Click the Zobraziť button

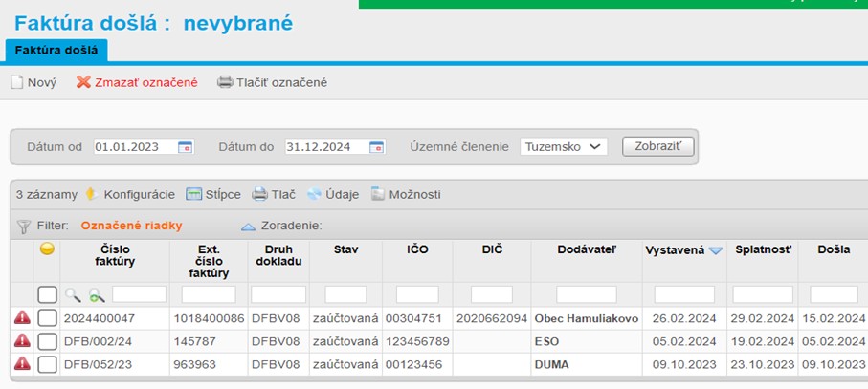pyautogui.click(x=657, y=147)
